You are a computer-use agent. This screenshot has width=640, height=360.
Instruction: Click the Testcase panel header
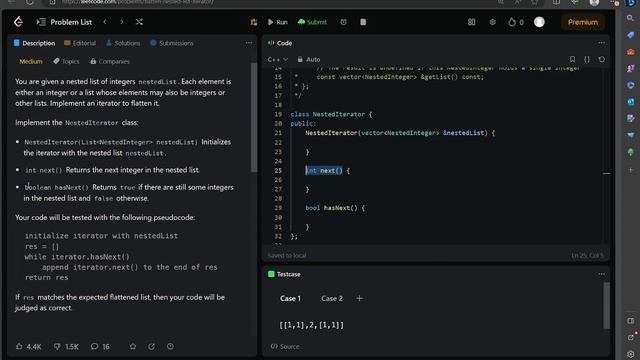tap(284, 274)
